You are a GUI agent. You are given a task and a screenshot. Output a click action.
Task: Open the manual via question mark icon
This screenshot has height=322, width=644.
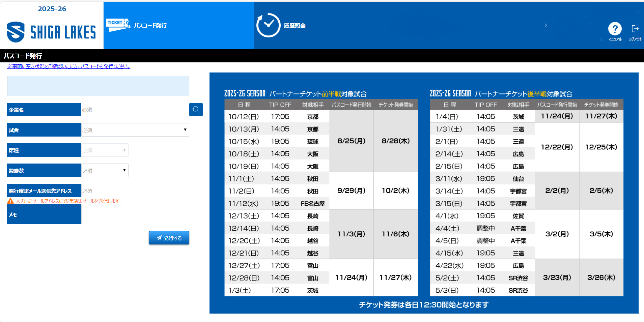615,29
